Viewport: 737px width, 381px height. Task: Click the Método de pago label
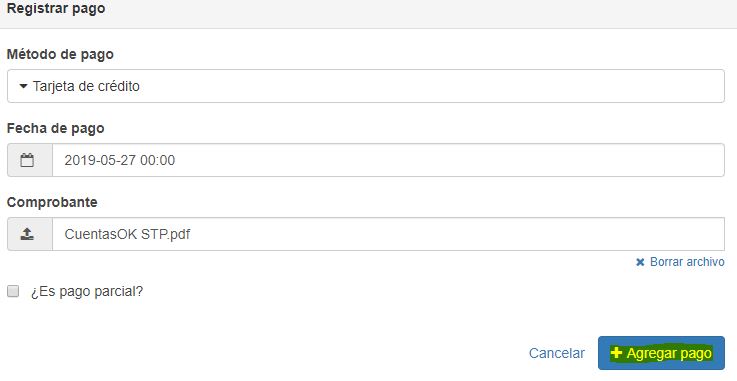click(60, 54)
